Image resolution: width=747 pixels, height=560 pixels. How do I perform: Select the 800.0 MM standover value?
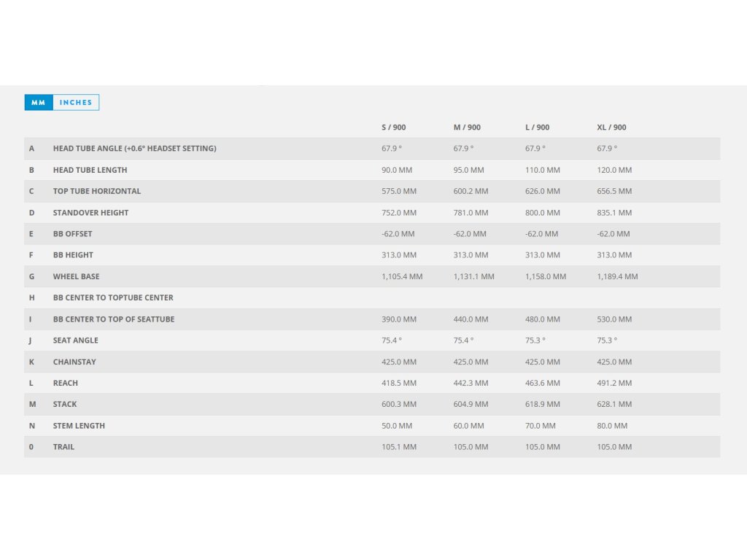point(543,213)
